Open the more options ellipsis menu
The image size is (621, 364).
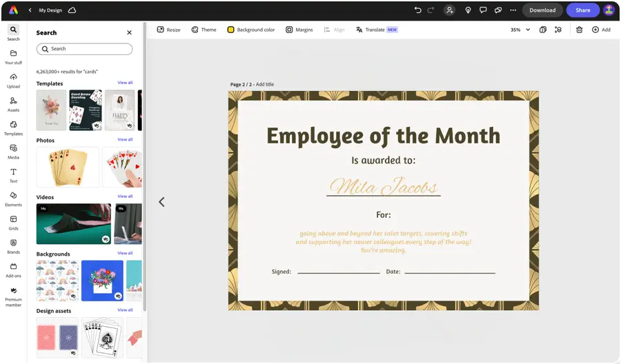513,10
